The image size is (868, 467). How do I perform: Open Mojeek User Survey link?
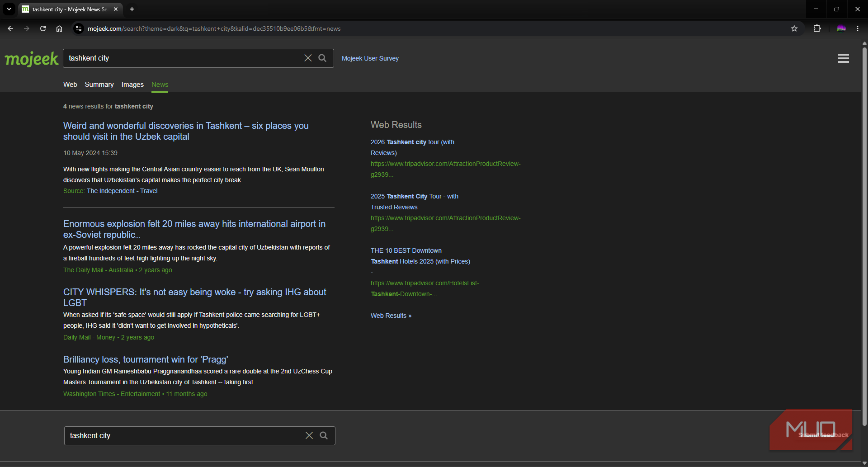370,58
